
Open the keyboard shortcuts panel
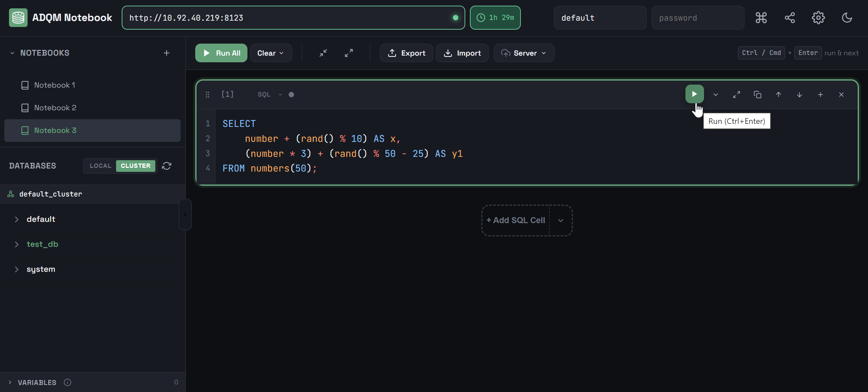(x=761, y=18)
